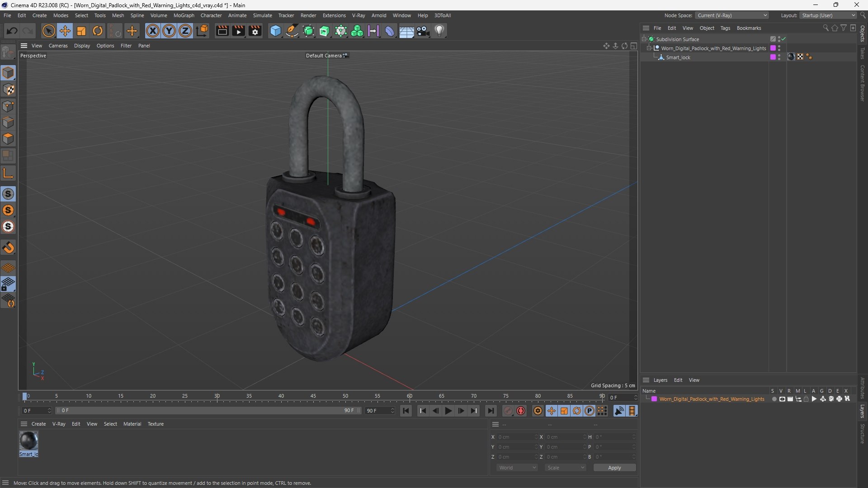Open the World coordinate dropdown

pos(517,468)
